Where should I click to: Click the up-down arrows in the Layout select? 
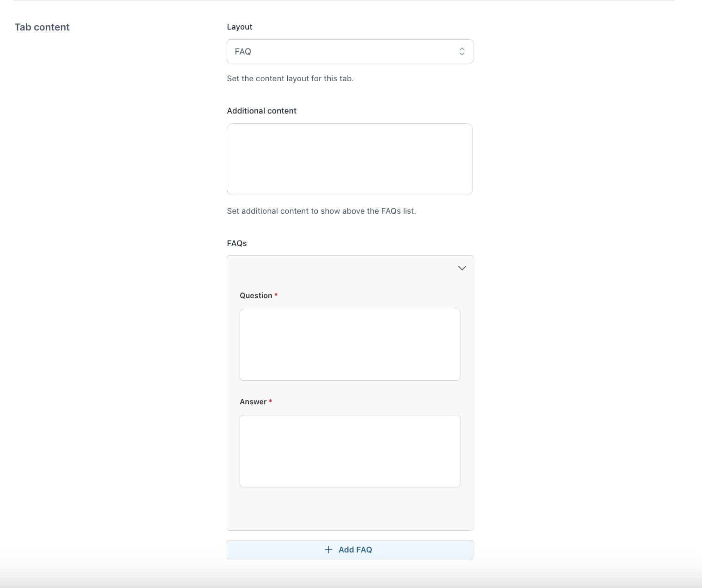tap(462, 51)
